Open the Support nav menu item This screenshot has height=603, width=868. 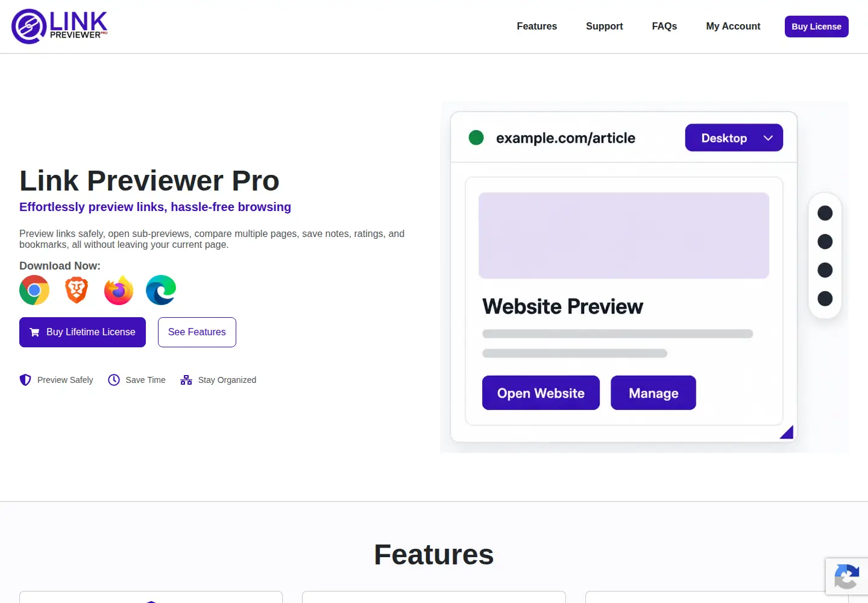(605, 27)
